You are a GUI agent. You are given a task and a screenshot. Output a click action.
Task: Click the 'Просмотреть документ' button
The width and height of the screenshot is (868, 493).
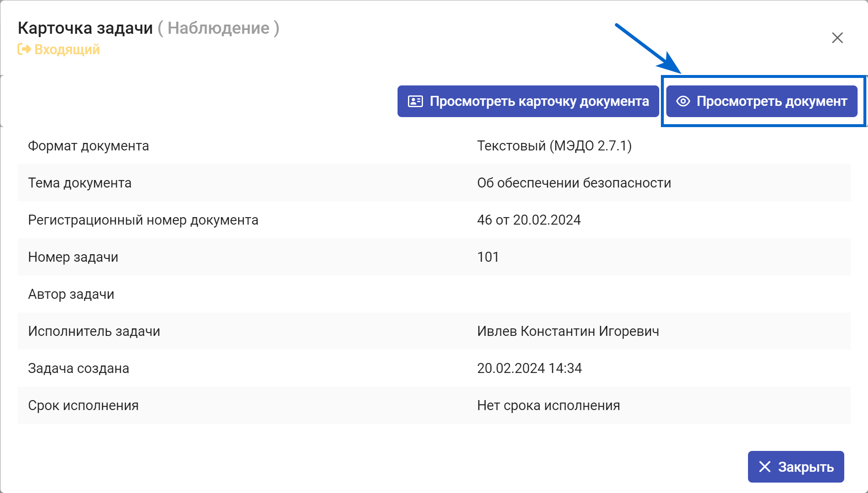761,101
